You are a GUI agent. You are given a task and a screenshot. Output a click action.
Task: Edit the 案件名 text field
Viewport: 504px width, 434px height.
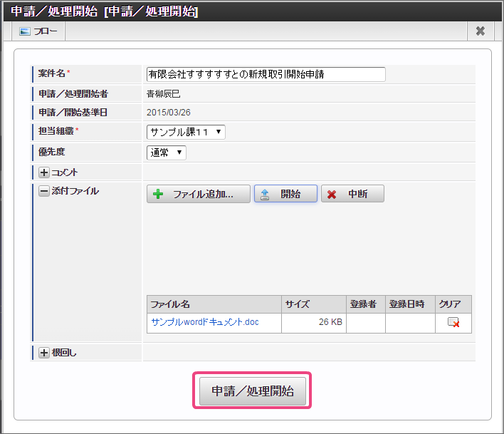point(266,74)
